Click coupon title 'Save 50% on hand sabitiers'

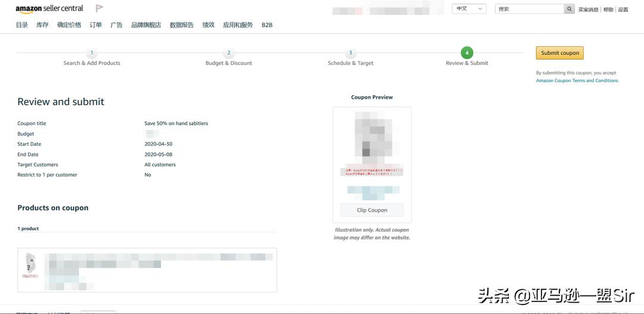(176, 123)
